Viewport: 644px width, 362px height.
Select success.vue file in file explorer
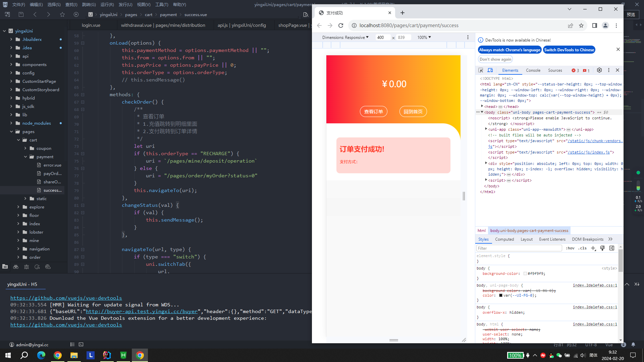(52, 190)
